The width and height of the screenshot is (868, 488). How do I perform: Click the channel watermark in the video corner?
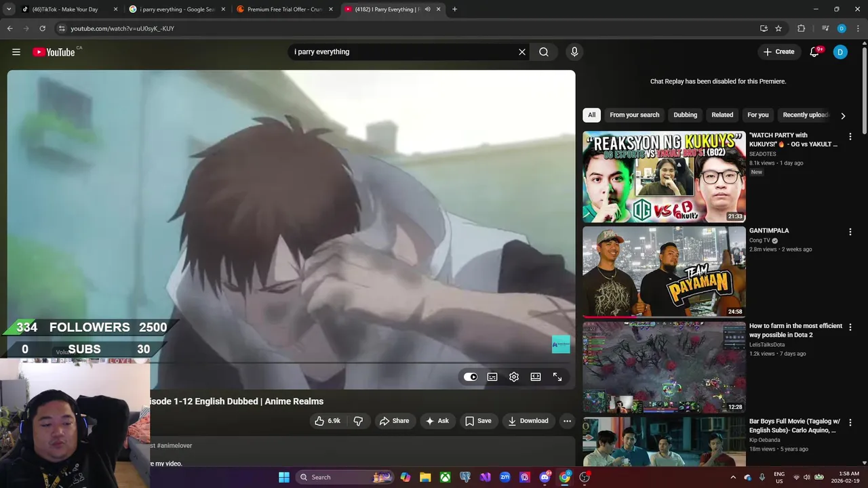(561, 344)
